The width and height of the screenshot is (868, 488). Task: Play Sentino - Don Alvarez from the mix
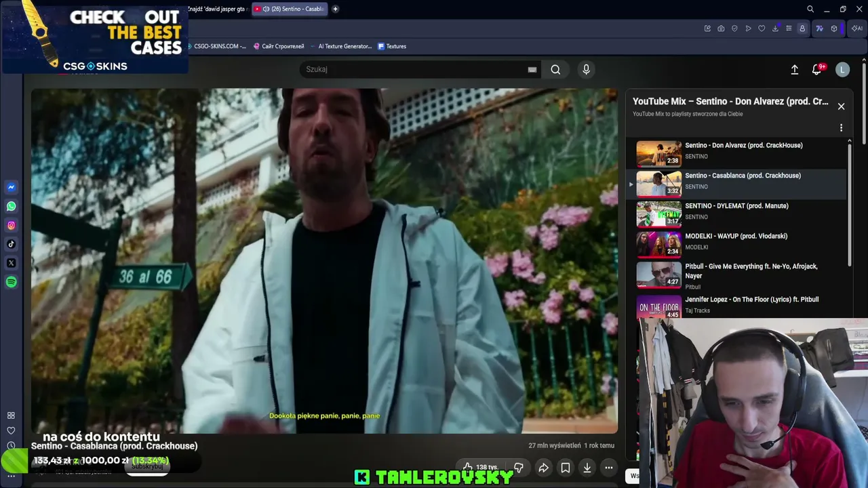(x=737, y=153)
